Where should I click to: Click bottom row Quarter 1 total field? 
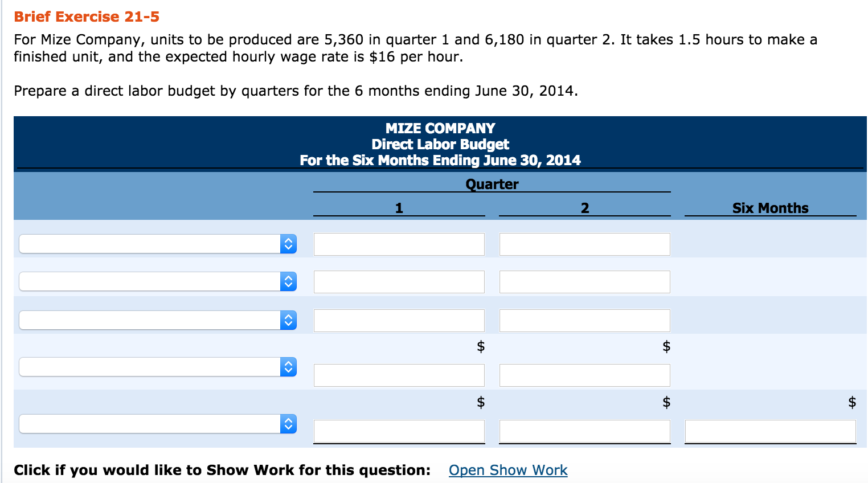tap(399, 431)
